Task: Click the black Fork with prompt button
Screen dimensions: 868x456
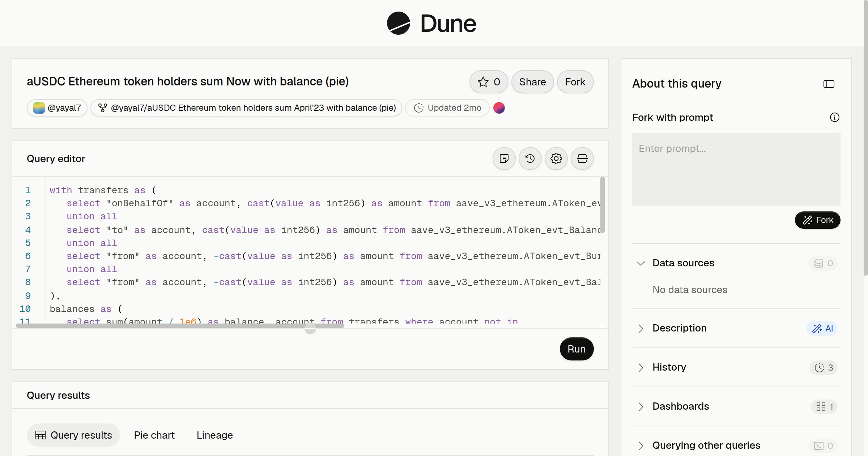Action: pyautogui.click(x=817, y=220)
